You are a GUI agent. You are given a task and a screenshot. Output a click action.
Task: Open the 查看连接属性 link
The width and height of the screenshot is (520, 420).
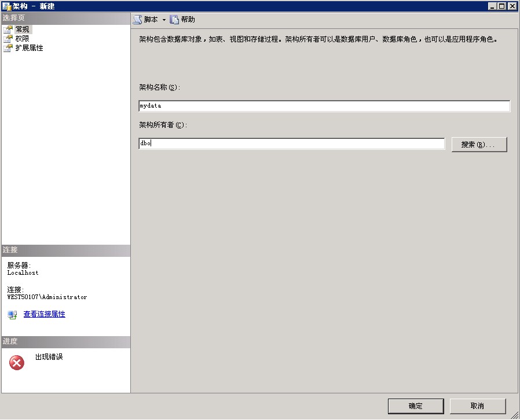coord(44,314)
